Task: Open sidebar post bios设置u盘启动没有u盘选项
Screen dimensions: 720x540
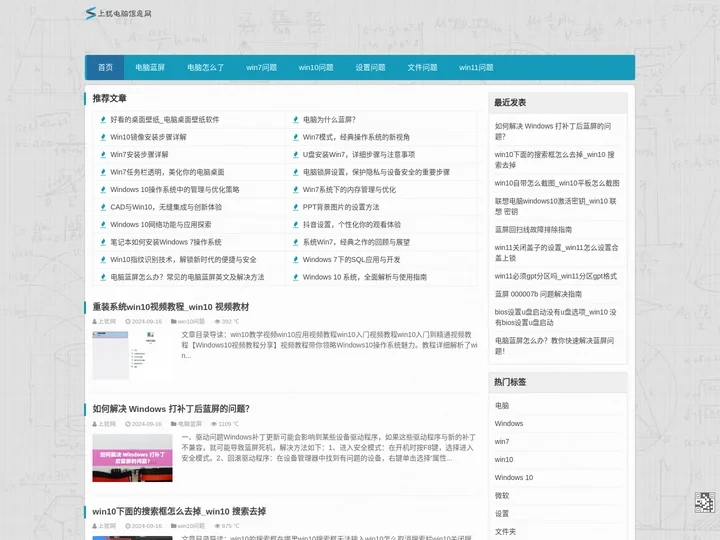Action: tap(555, 317)
